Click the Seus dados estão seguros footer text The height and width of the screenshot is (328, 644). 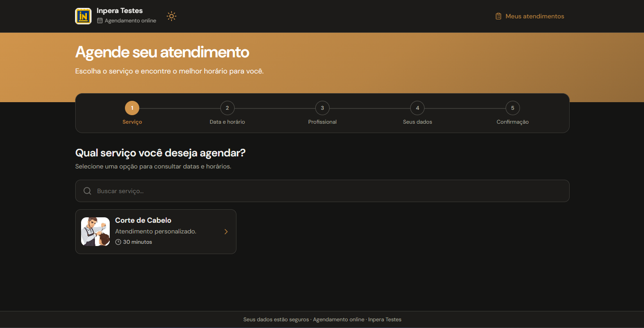(276, 319)
